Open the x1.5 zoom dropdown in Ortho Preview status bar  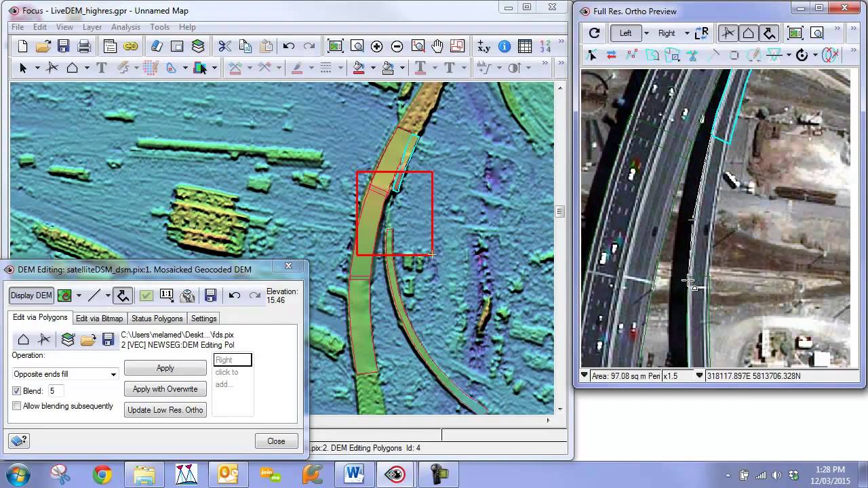[699, 375]
